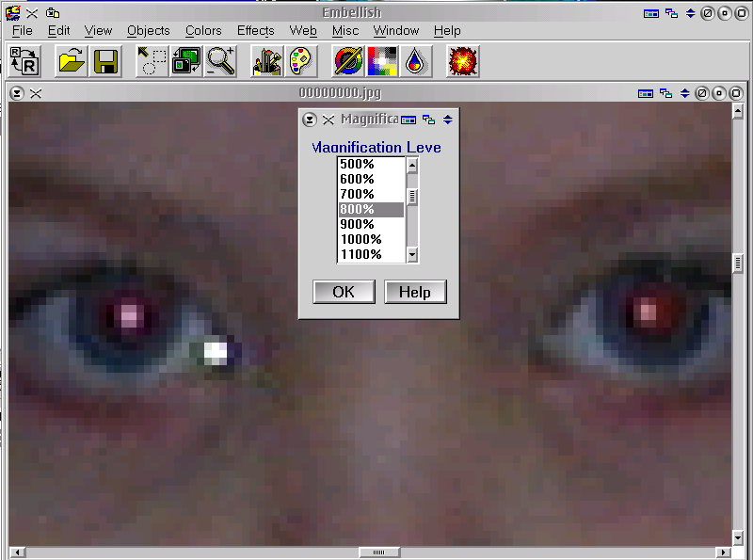
Task: Select 500% magnification level
Action: [371, 165]
